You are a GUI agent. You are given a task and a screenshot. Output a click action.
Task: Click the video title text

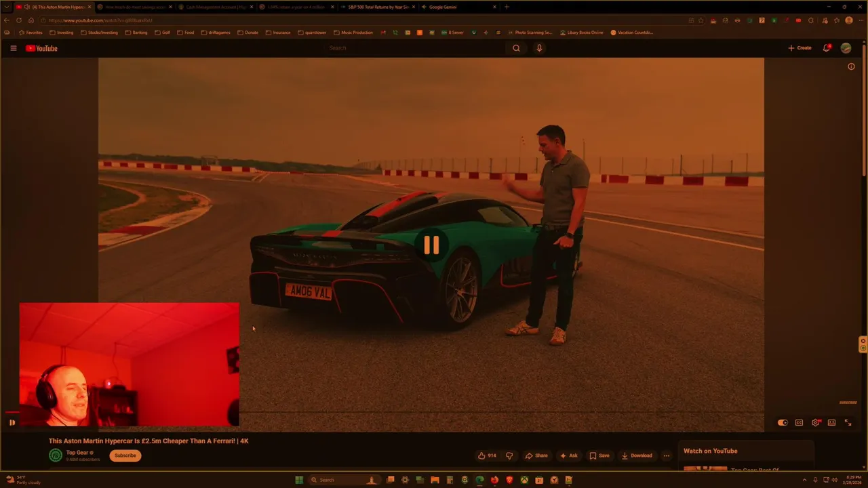tap(149, 441)
